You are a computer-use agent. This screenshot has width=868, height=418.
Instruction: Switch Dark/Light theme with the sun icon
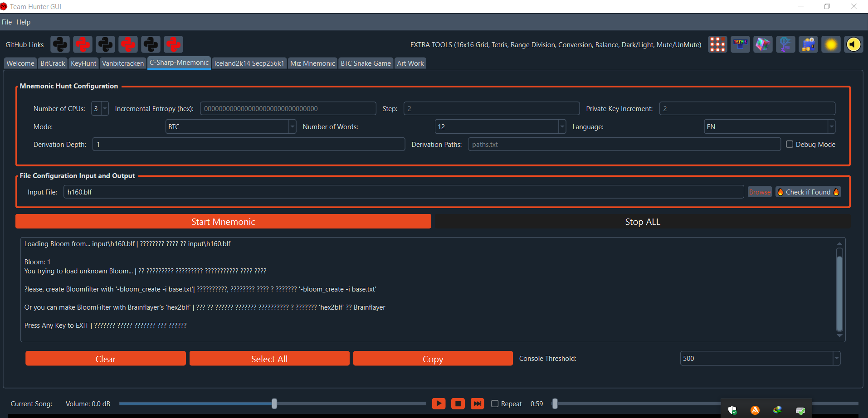(x=831, y=44)
